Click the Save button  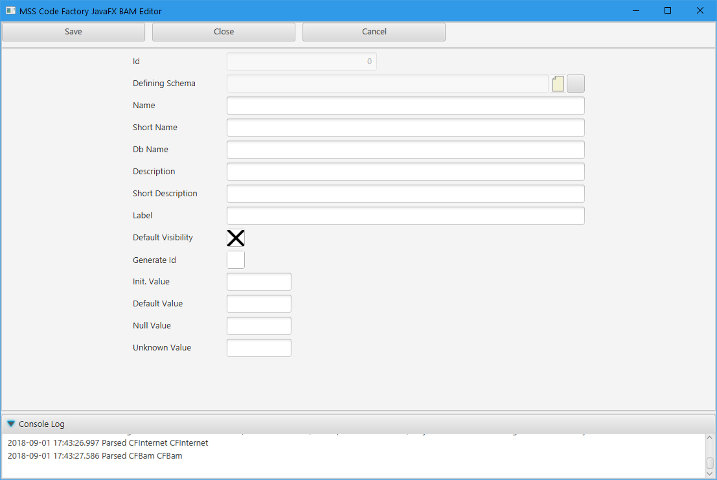pyautogui.click(x=73, y=32)
